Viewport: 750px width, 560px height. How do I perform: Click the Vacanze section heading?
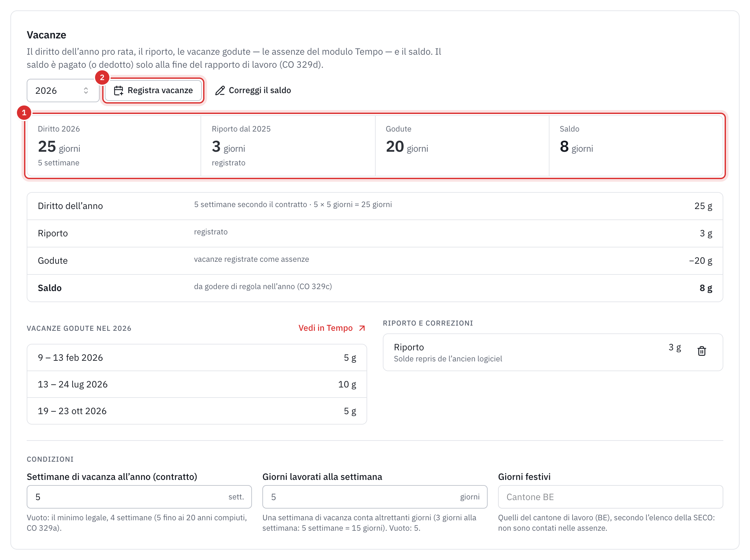tap(47, 35)
